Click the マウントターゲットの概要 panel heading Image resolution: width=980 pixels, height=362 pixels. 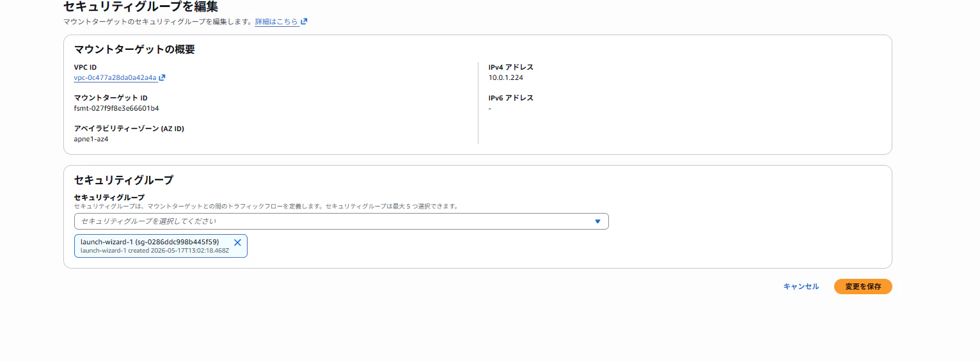[134, 49]
